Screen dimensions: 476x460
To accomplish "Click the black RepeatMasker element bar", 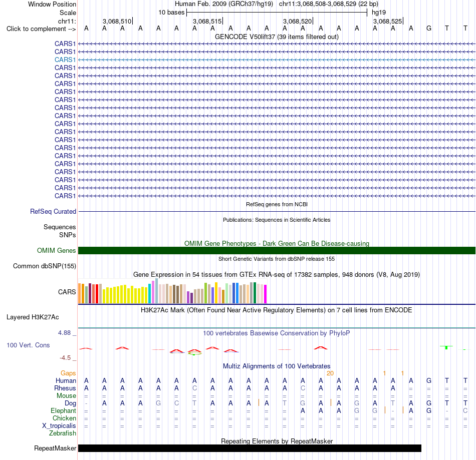I will tap(250, 448).
